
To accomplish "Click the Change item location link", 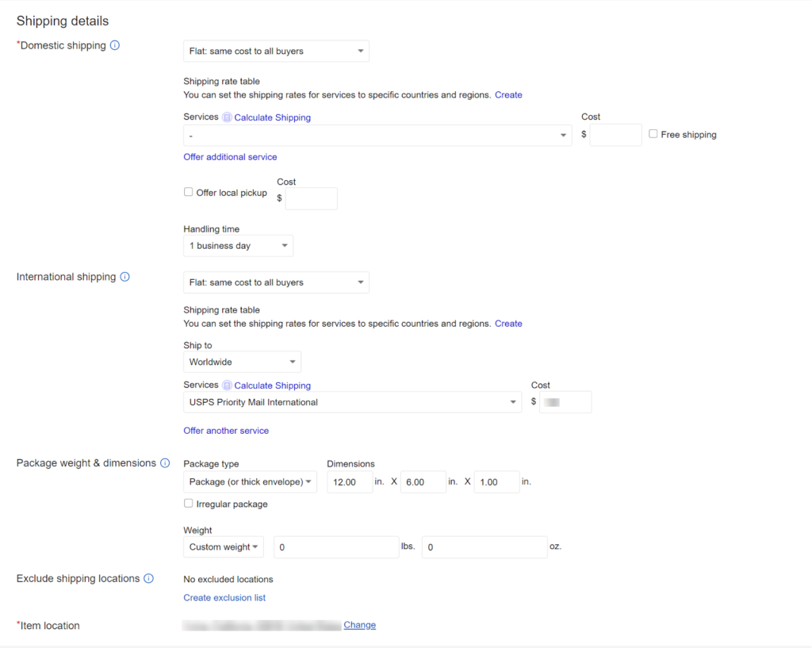I will coord(359,625).
